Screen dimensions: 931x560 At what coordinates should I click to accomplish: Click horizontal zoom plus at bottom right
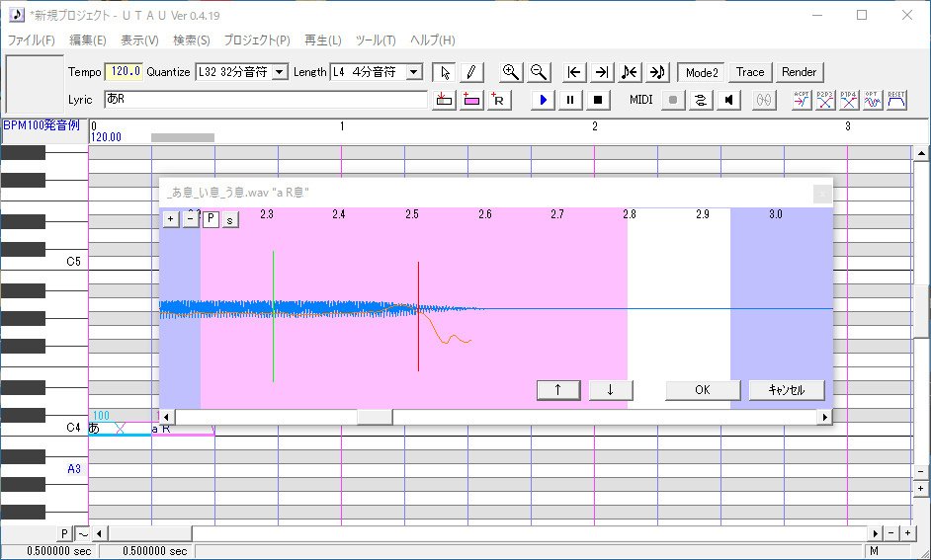pyautogui.click(x=908, y=533)
